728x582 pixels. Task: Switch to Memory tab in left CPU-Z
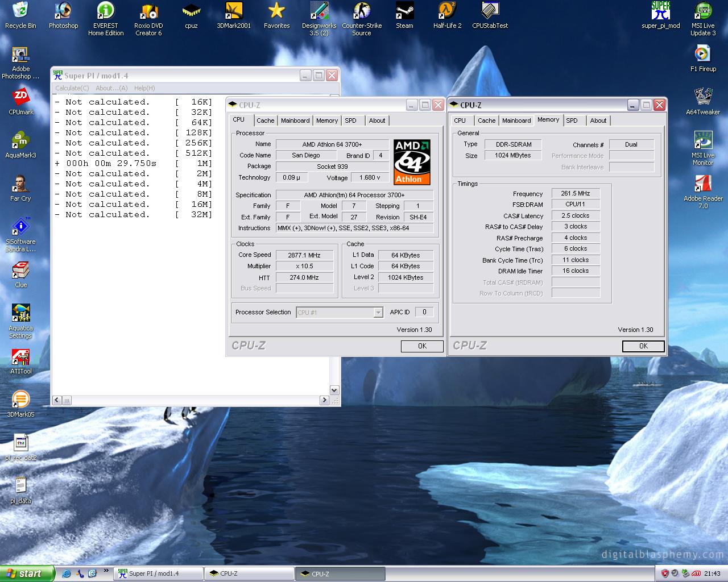pos(327,120)
